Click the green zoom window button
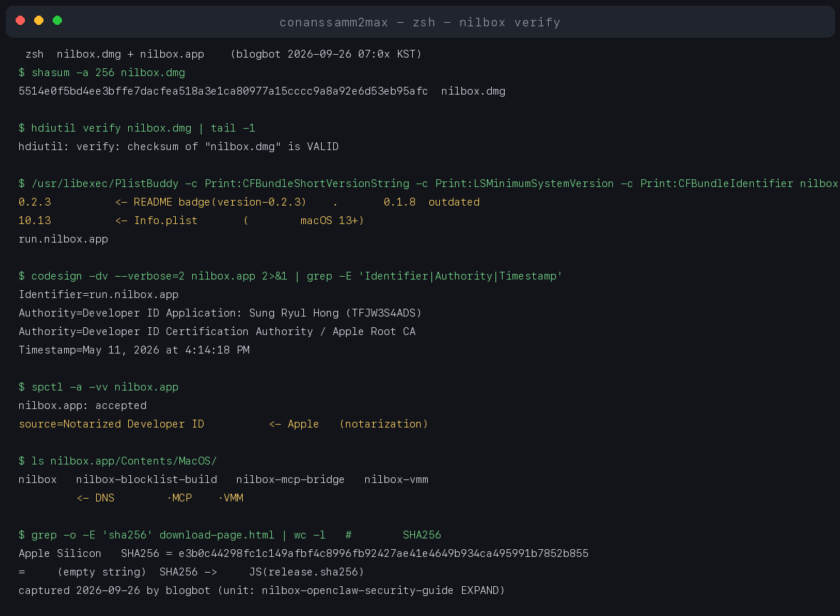The image size is (840, 616). 58,21
